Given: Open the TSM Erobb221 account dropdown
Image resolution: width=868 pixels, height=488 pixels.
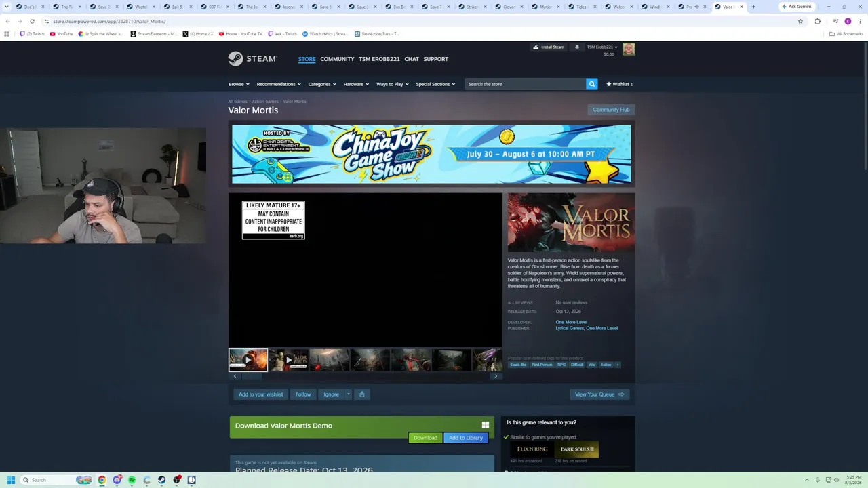Looking at the screenshot, I should coord(601,47).
